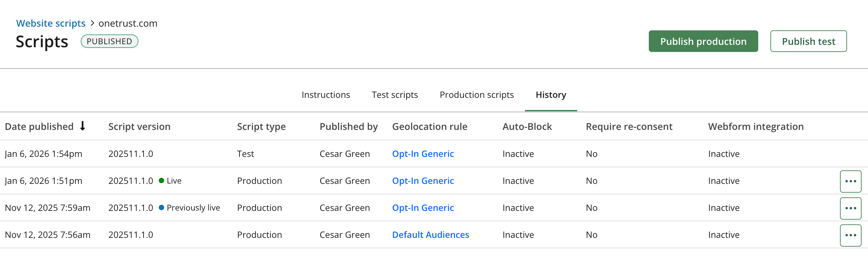Open the Default Audiences geolocation rule
This screenshot has width=868, height=278.
click(431, 235)
